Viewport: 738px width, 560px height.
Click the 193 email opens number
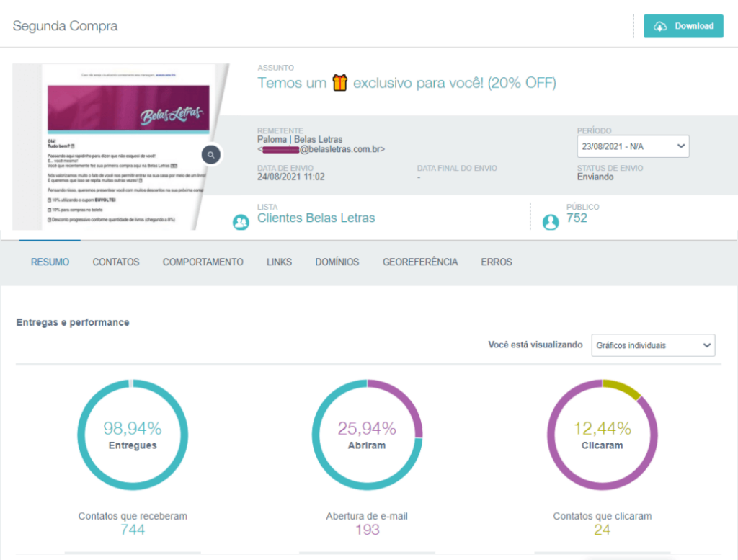click(x=367, y=530)
